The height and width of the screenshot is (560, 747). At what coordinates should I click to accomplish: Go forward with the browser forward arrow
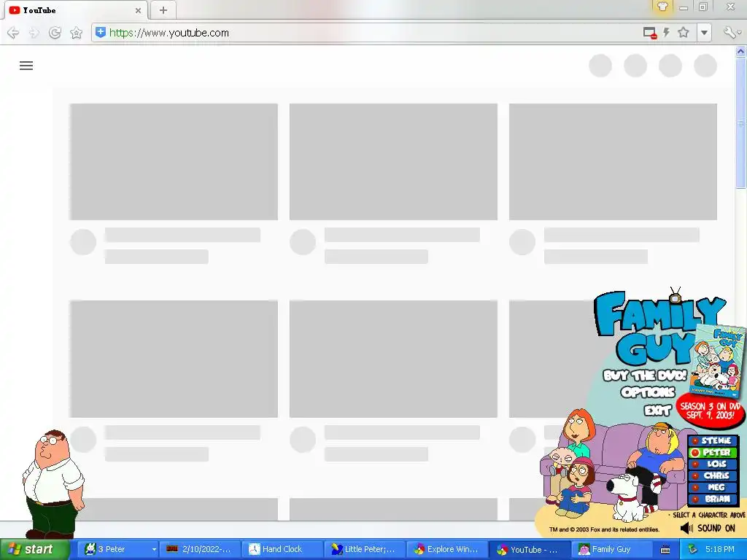34,33
